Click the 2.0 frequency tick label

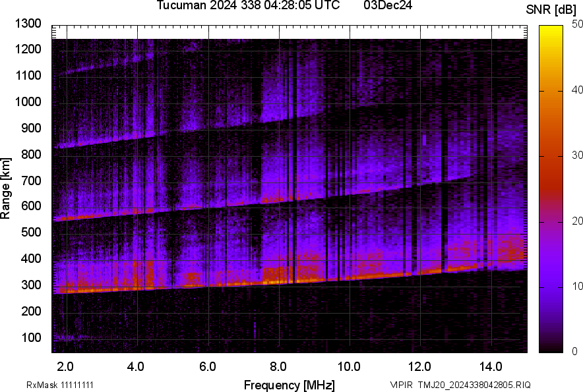click(x=66, y=366)
